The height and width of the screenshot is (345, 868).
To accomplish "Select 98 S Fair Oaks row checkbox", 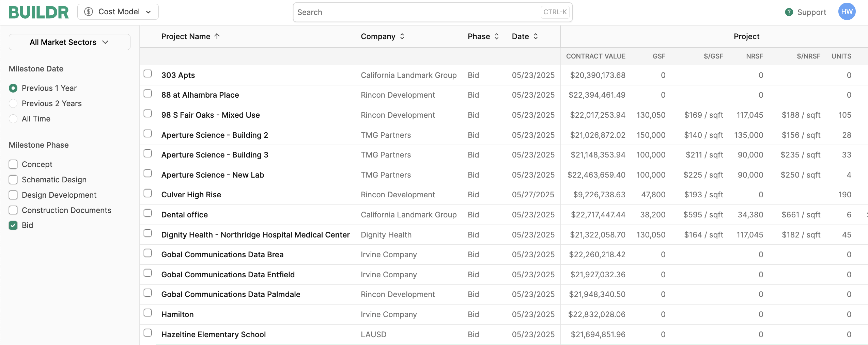I will click(148, 113).
